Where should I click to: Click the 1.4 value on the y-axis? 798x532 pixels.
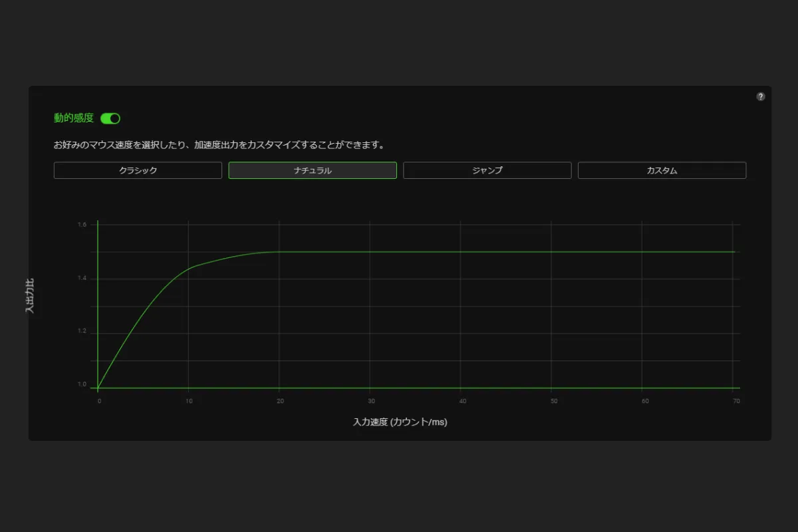[82, 278]
